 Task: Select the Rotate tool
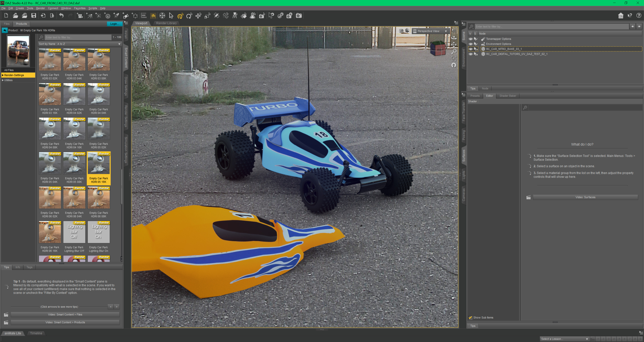point(189,16)
